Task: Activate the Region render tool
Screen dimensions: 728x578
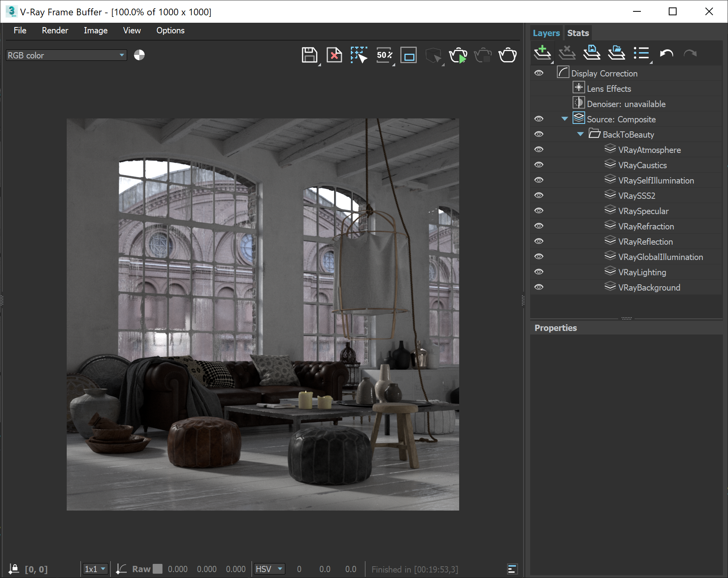Action: point(358,55)
